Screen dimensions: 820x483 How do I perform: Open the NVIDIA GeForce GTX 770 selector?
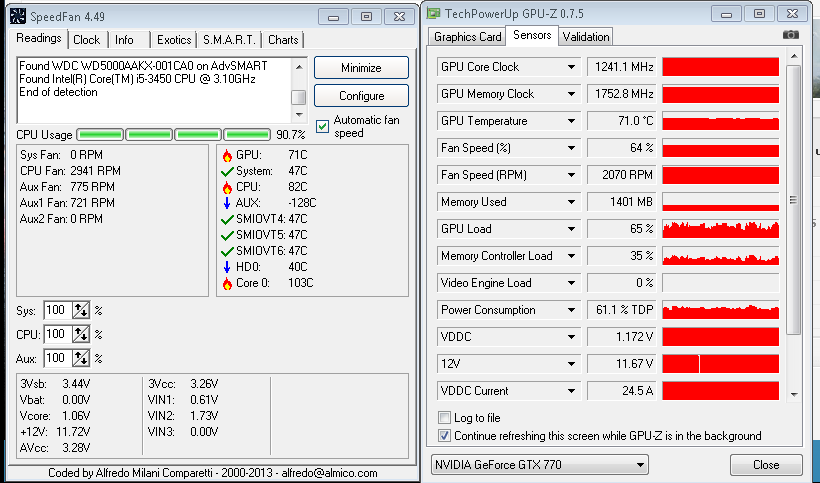tap(540, 465)
